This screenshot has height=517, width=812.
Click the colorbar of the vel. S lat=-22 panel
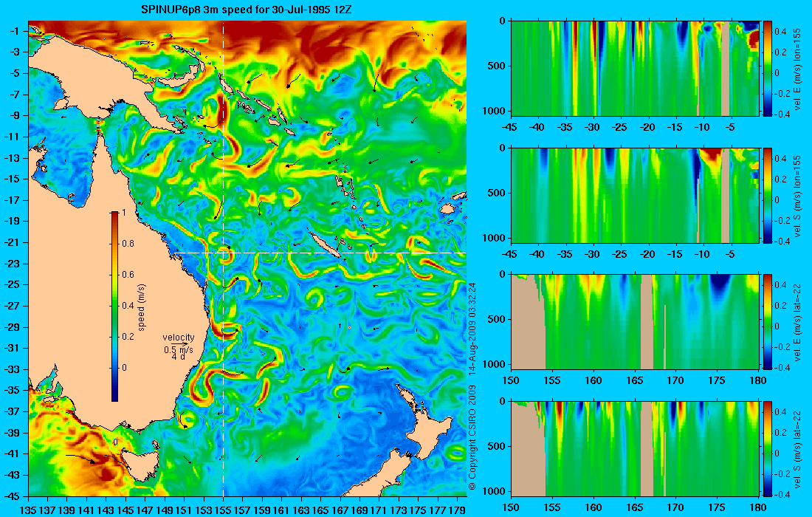coord(768,448)
